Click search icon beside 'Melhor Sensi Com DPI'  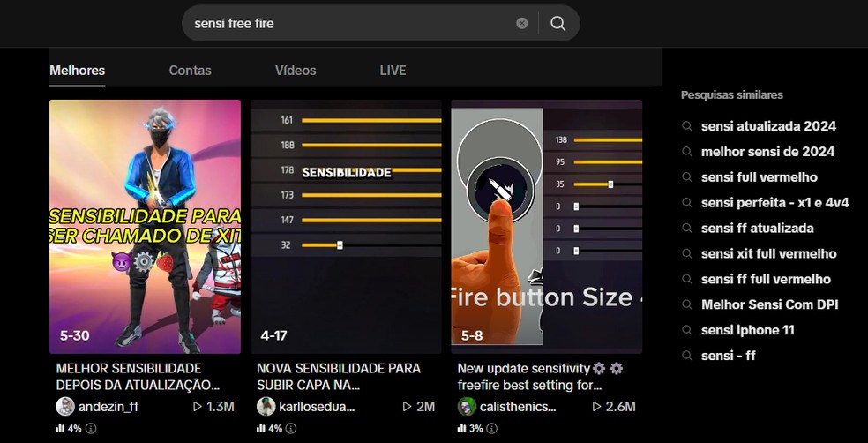tap(687, 304)
